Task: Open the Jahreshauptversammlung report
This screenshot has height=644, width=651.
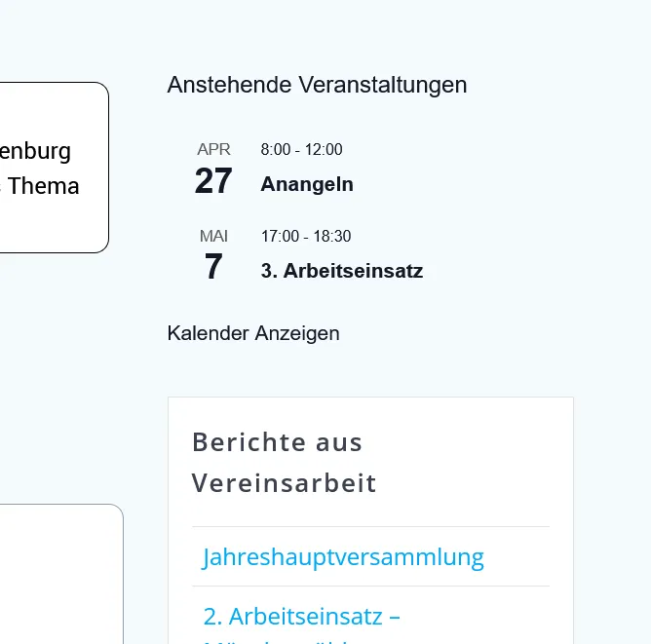Action: click(343, 557)
